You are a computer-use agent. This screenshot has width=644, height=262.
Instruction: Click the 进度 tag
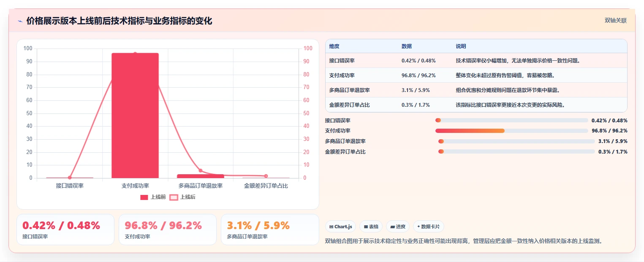(398, 227)
